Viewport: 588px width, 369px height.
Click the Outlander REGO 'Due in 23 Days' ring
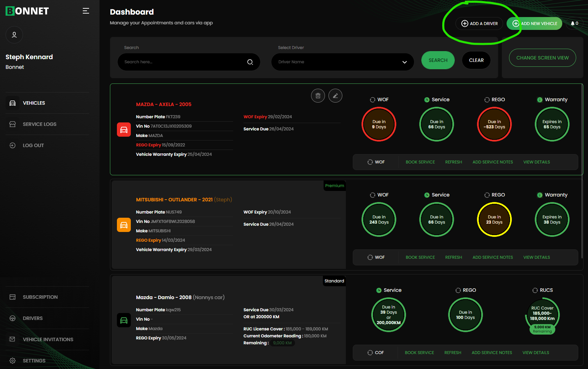pos(494,219)
